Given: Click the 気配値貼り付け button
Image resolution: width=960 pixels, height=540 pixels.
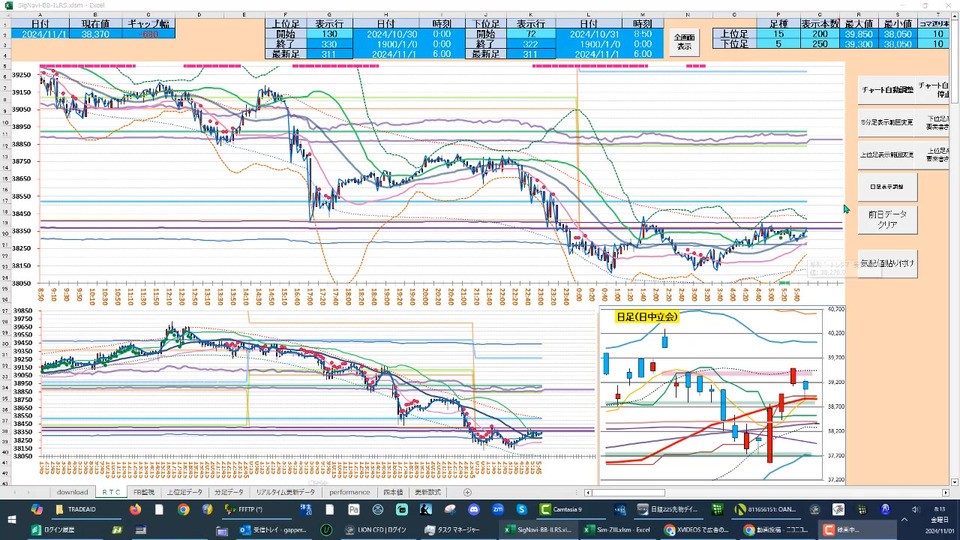Looking at the screenshot, I should (x=888, y=263).
